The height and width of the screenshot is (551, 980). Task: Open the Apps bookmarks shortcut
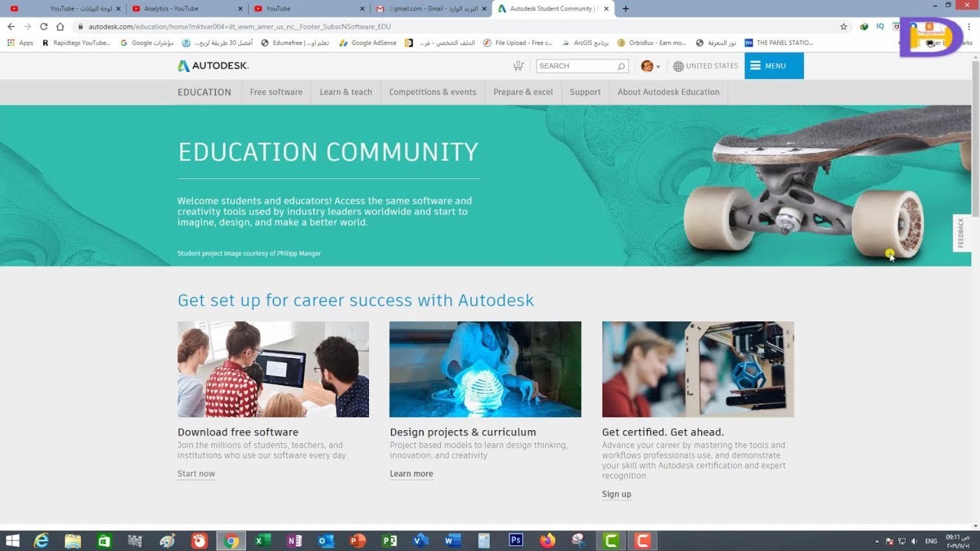[x=21, y=43]
